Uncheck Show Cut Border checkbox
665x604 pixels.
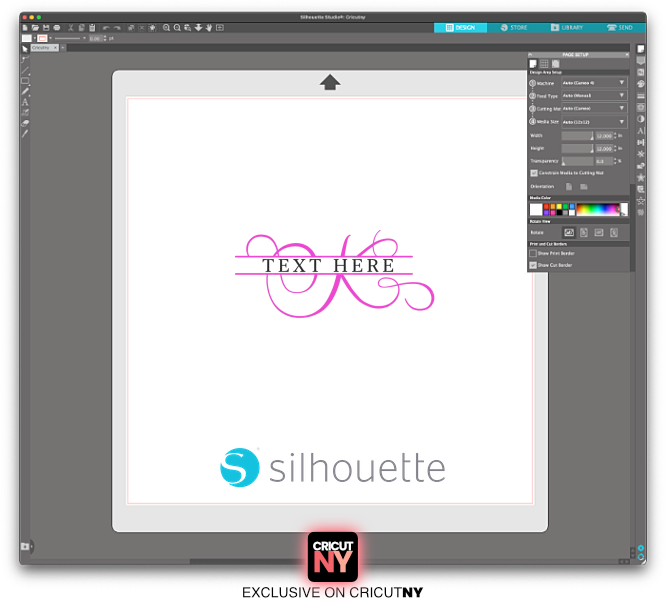[533, 265]
